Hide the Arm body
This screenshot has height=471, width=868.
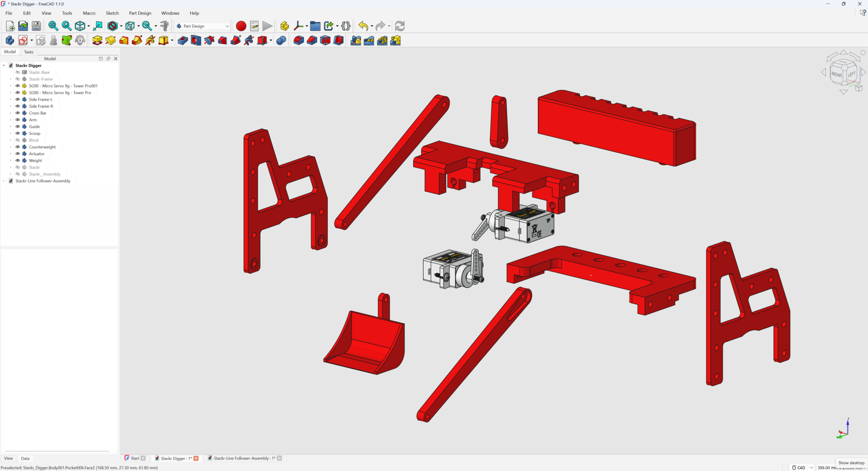click(x=18, y=120)
